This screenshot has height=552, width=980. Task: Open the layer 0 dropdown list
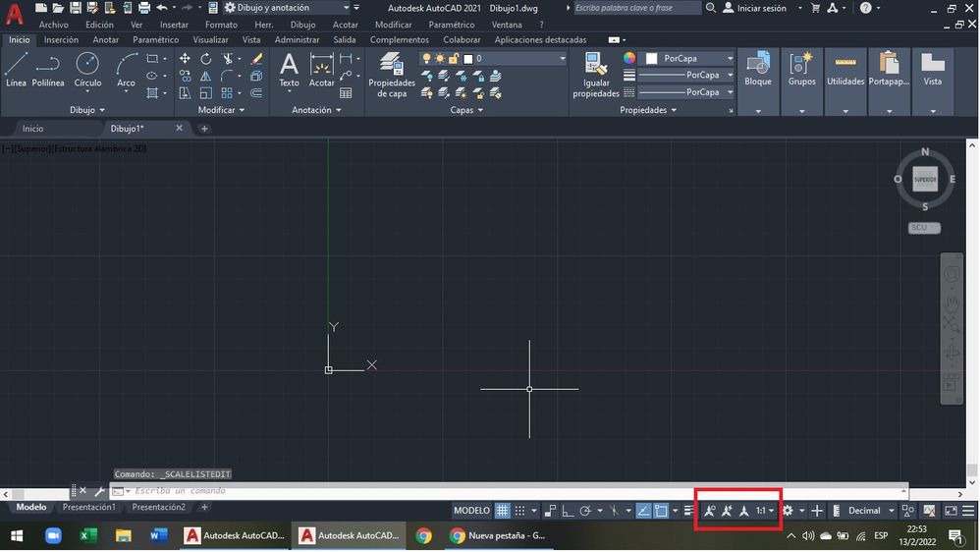coord(493,58)
